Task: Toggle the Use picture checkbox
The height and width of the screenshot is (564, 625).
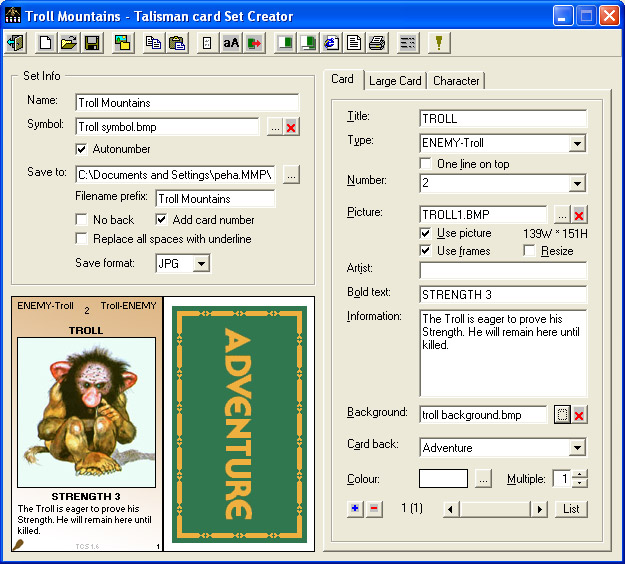Action: [x=425, y=233]
